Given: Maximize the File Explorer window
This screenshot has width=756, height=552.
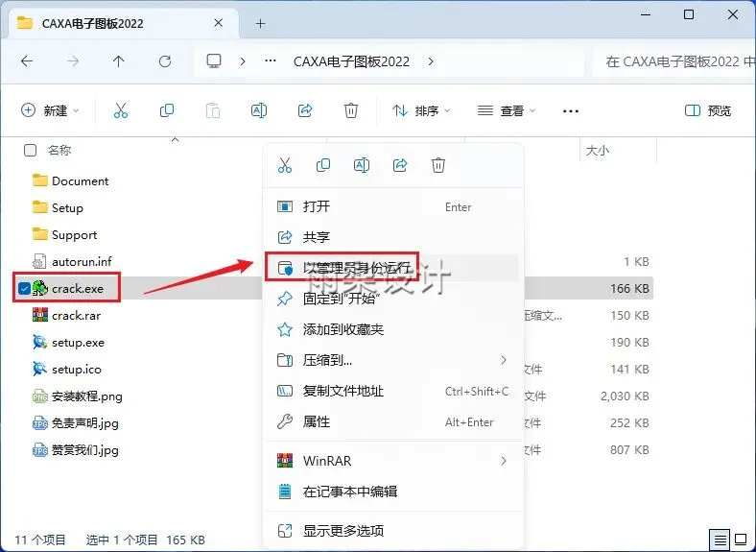Looking at the screenshot, I should click(689, 14).
